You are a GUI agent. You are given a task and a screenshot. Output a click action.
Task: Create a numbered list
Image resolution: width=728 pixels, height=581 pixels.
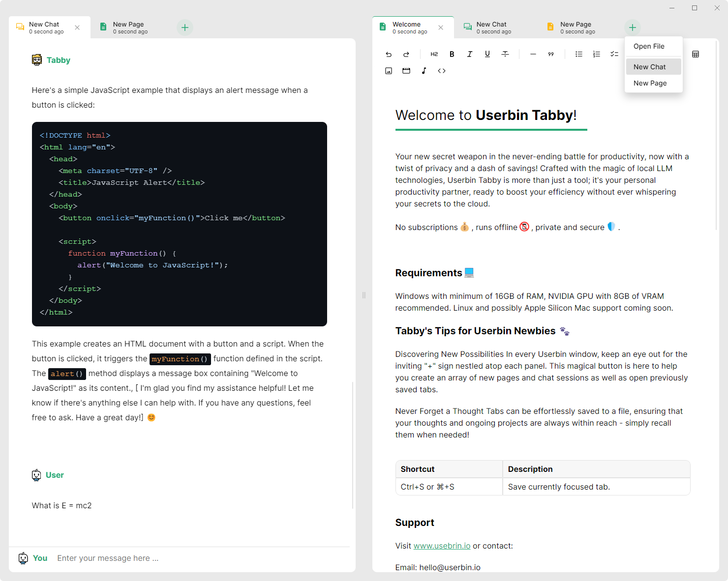(597, 54)
